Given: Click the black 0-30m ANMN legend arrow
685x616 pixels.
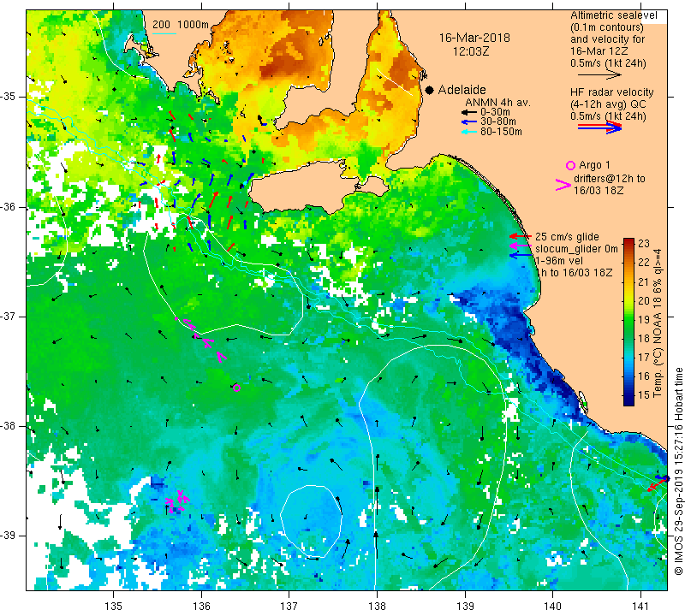Looking at the screenshot, I should pyautogui.click(x=468, y=113).
